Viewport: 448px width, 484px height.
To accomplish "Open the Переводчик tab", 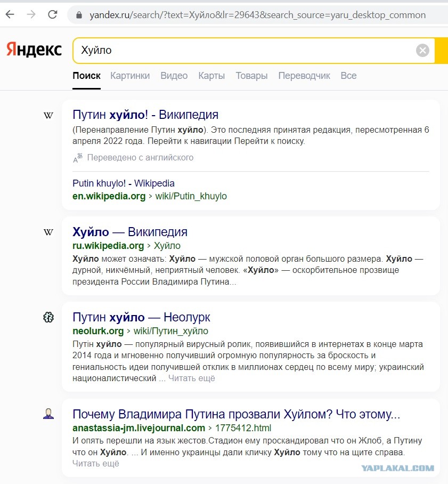I will [304, 76].
